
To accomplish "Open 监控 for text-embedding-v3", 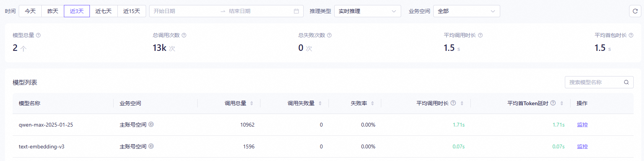I will [x=582, y=146].
